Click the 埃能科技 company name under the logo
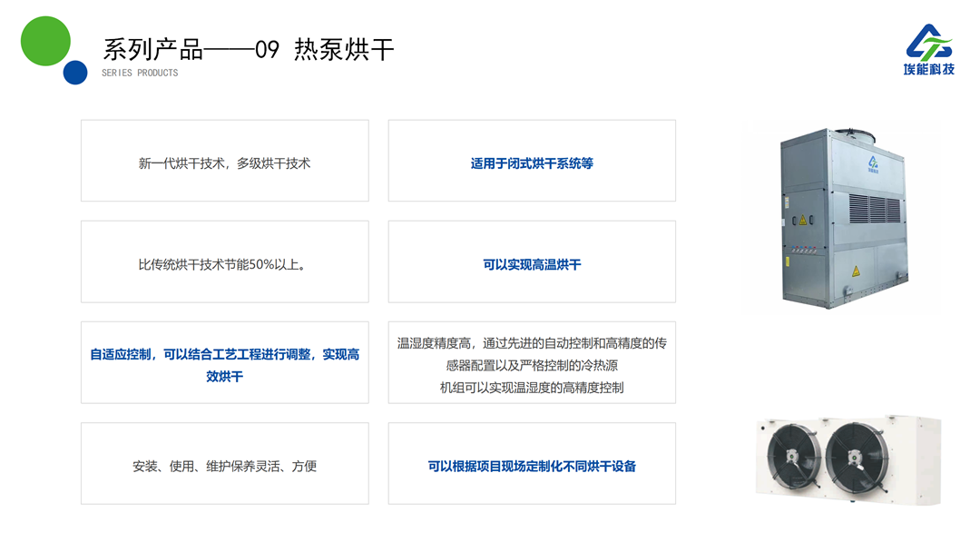980x552 pixels. [930, 70]
